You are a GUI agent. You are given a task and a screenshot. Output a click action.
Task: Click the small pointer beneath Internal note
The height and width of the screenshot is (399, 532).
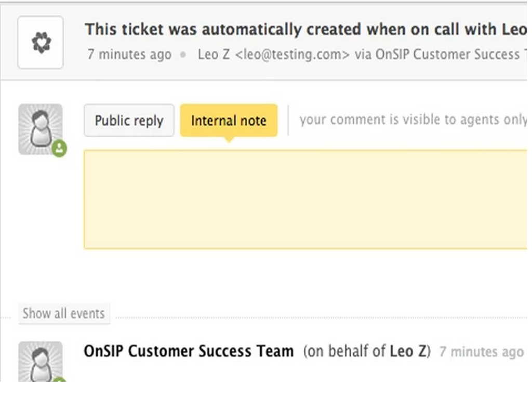click(229, 139)
